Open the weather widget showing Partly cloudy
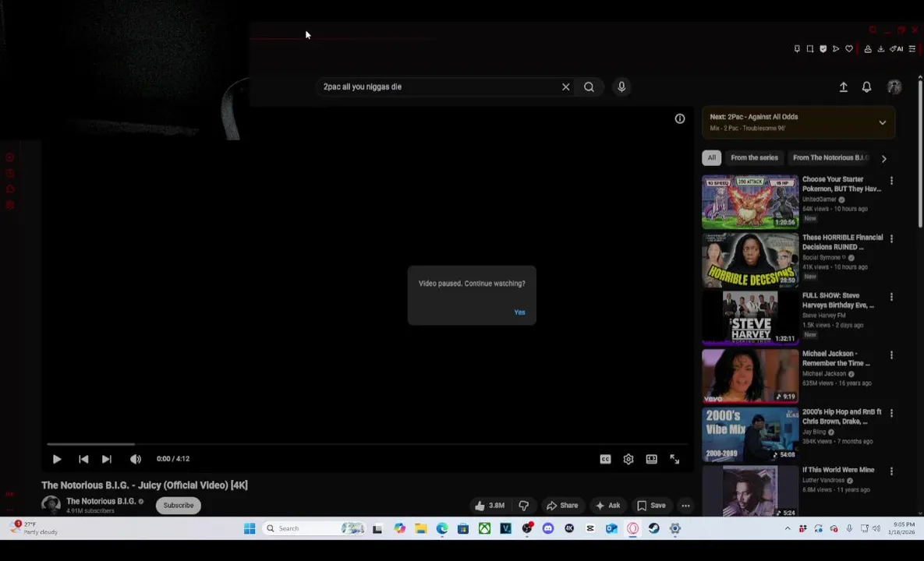The image size is (924, 561). point(34,528)
